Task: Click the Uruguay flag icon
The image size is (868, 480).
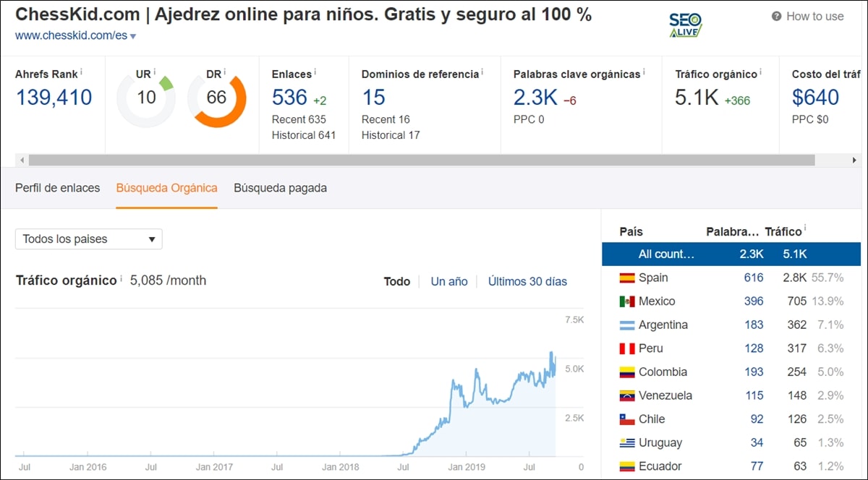Action: point(628,442)
